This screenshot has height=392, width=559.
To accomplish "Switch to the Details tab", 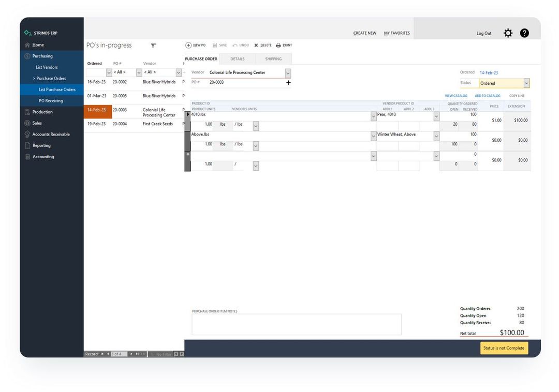I will tap(238, 58).
